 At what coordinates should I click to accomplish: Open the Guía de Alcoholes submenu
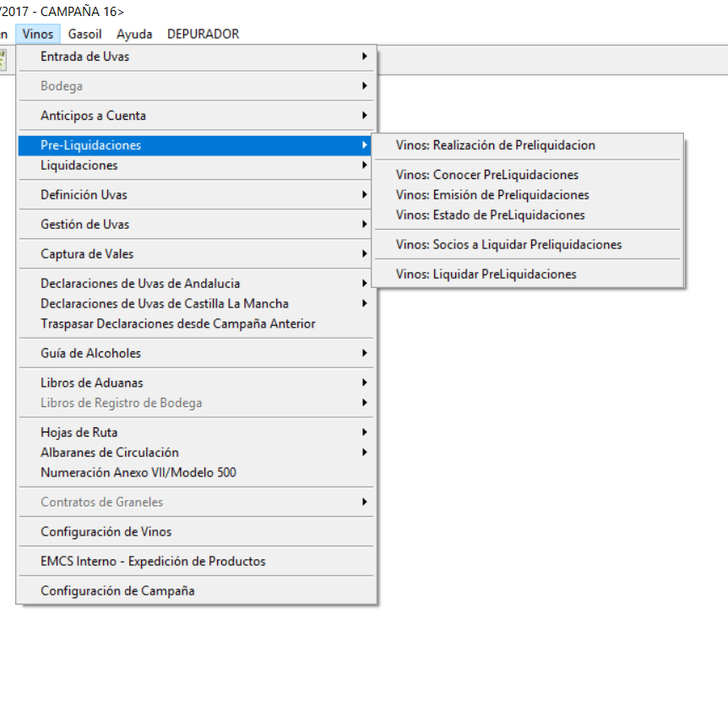point(91,353)
